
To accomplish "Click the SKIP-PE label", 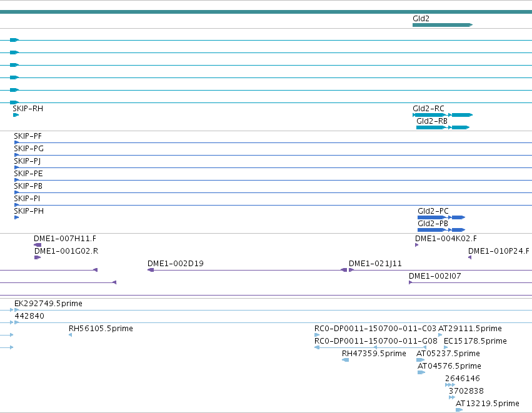I will [x=28, y=174].
